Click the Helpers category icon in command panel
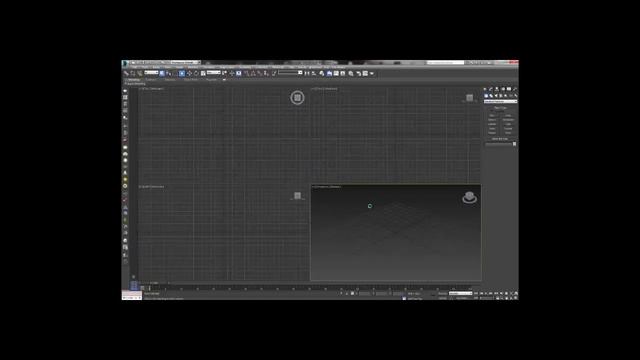 tap(505, 96)
